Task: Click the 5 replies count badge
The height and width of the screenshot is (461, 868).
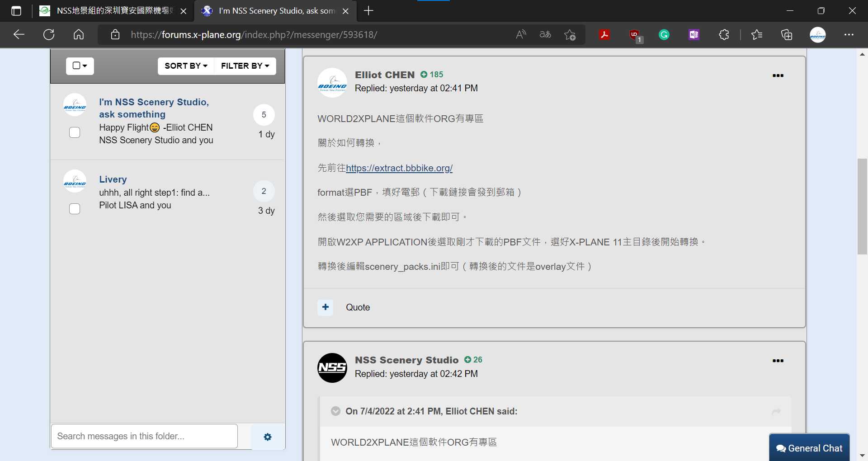Action: tap(264, 115)
